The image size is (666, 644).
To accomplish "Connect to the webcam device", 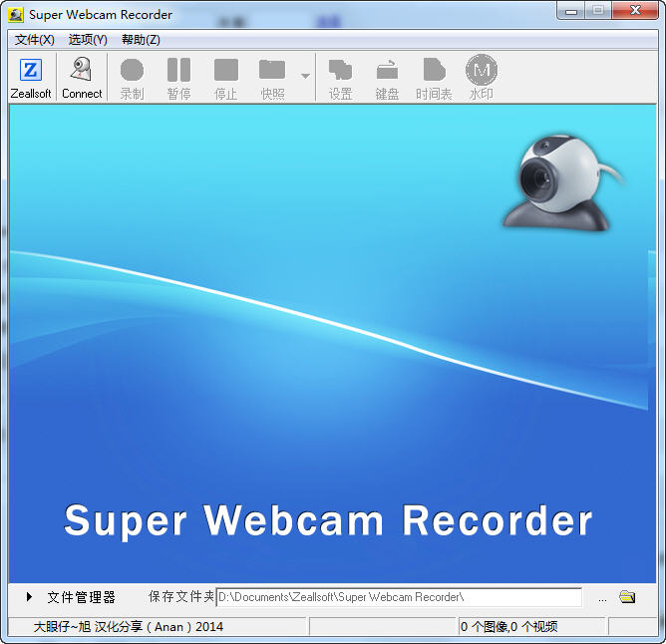I will (x=82, y=77).
